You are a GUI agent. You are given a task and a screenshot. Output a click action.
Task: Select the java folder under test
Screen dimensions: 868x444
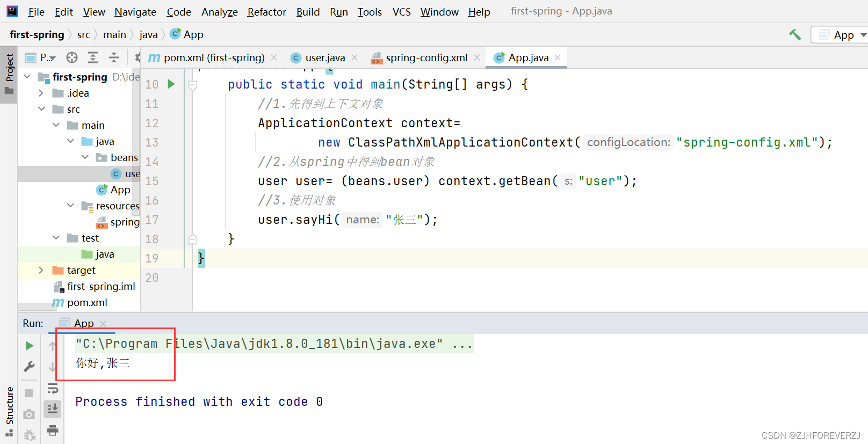(98, 254)
